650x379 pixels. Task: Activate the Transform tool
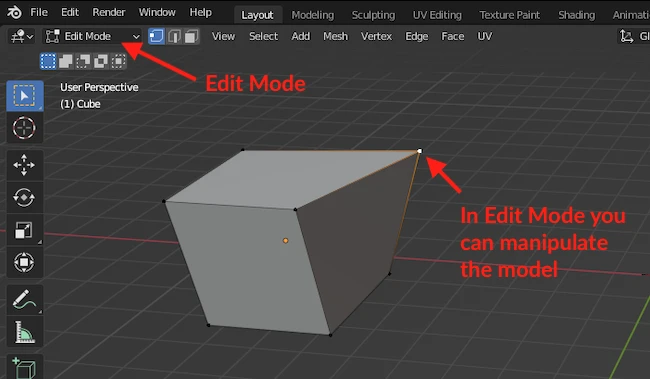coord(24,262)
